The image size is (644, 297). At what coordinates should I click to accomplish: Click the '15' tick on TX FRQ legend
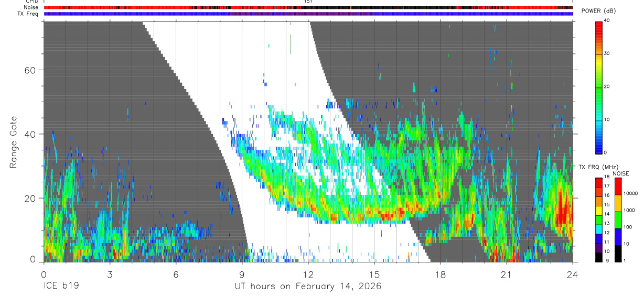pyautogui.click(x=607, y=205)
